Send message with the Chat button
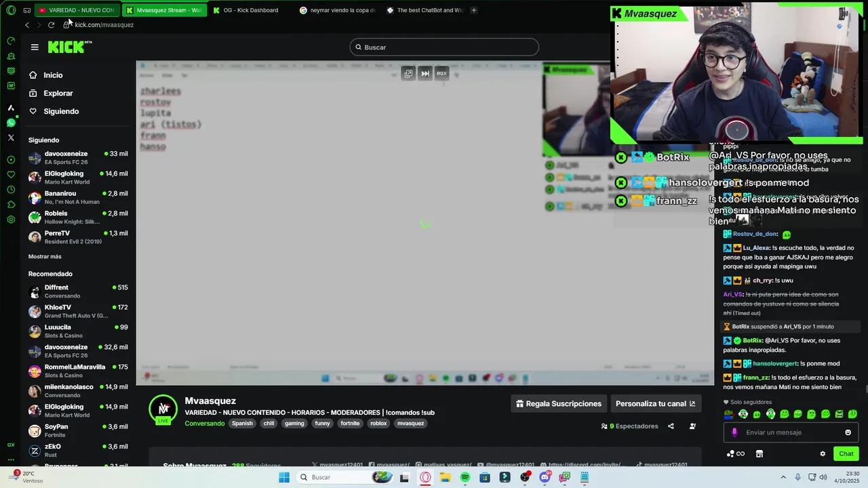The width and height of the screenshot is (868, 488). 846,454
